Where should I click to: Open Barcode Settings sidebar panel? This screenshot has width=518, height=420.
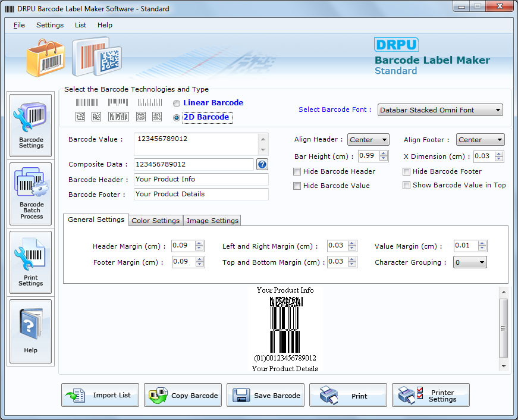(30, 125)
